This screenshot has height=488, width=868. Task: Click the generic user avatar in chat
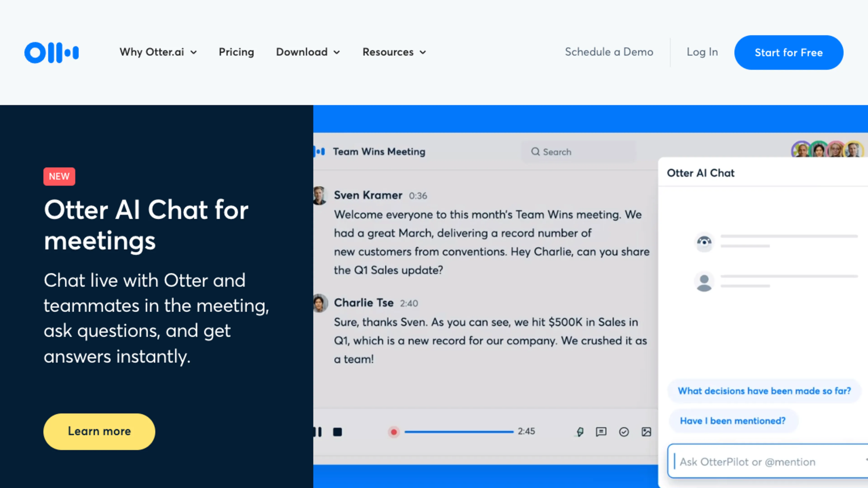[x=704, y=282]
